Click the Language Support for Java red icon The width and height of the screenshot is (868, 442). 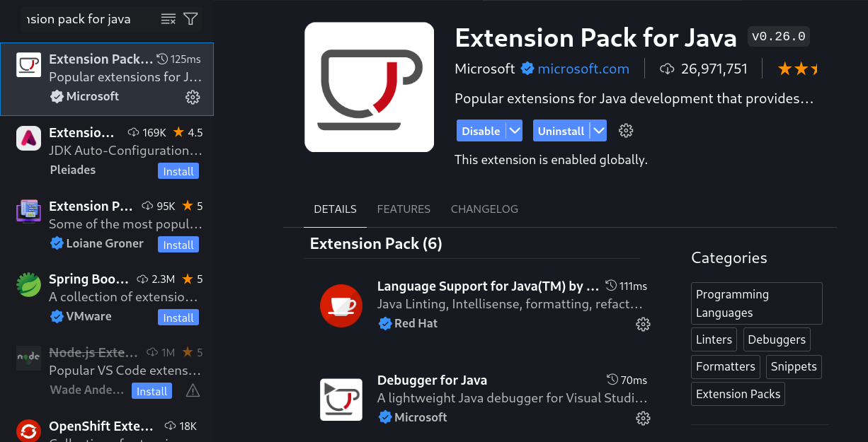[x=341, y=306]
